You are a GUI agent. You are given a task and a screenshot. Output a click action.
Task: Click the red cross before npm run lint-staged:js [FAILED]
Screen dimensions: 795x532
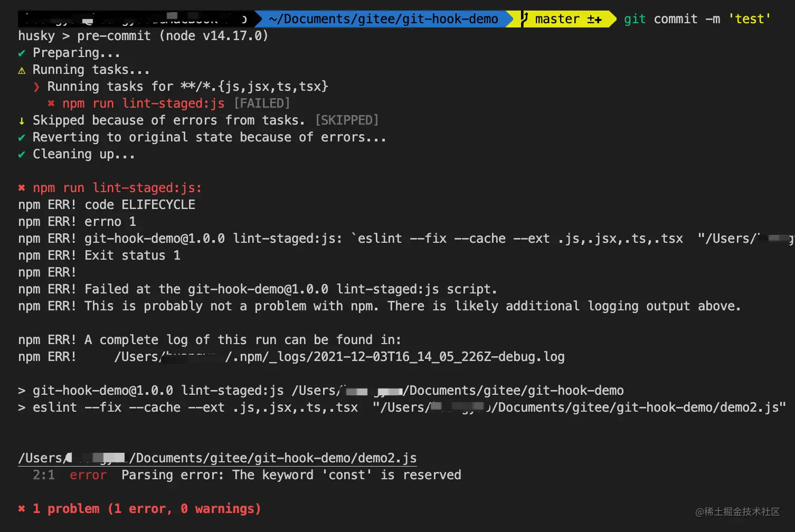coord(51,103)
